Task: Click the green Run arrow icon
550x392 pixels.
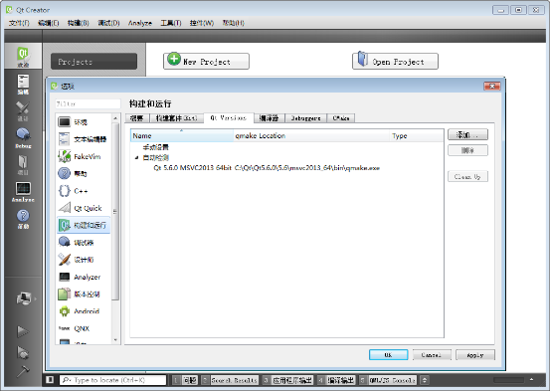Action: click(x=23, y=331)
